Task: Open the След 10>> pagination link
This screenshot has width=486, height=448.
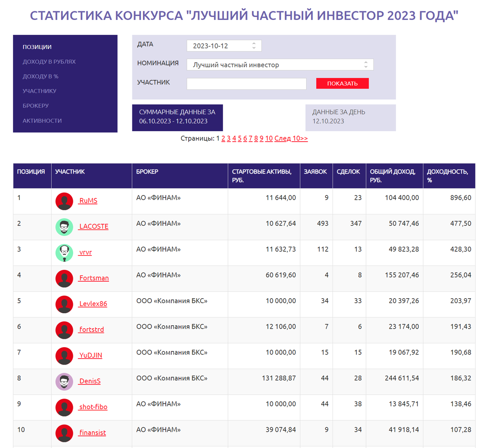Action: [x=291, y=138]
